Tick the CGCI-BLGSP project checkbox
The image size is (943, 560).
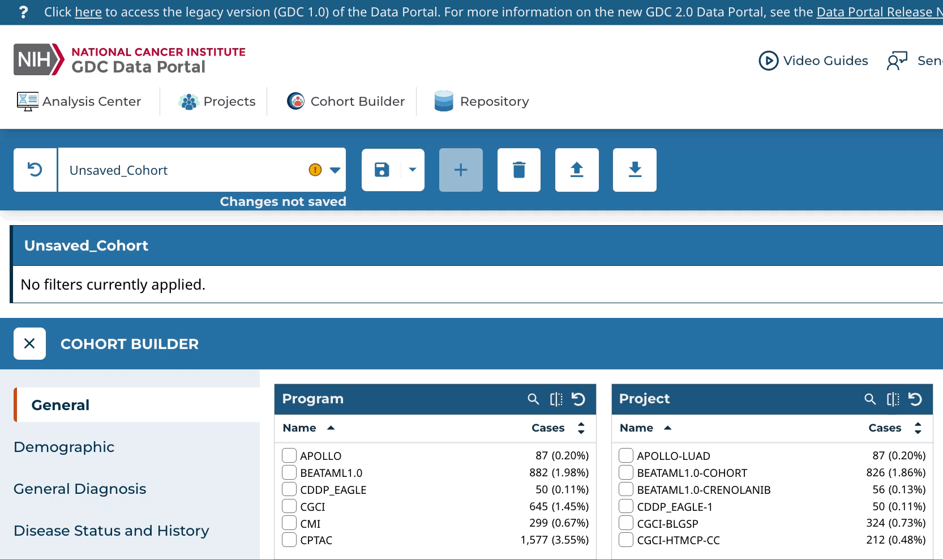click(626, 523)
